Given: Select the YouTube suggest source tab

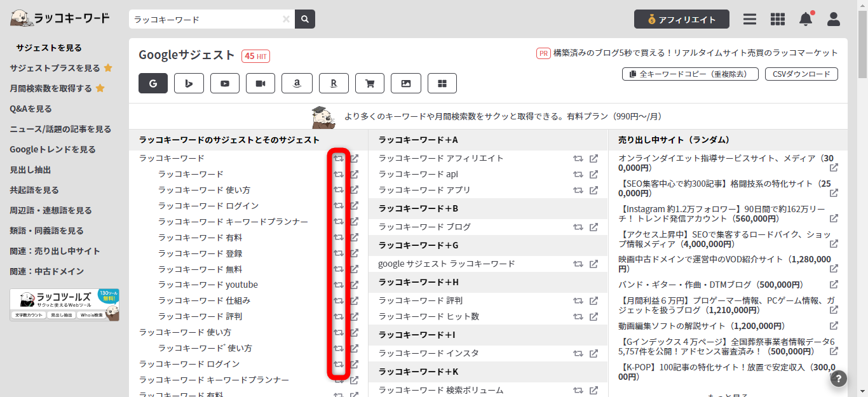Looking at the screenshot, I should [x=224, y=83].
